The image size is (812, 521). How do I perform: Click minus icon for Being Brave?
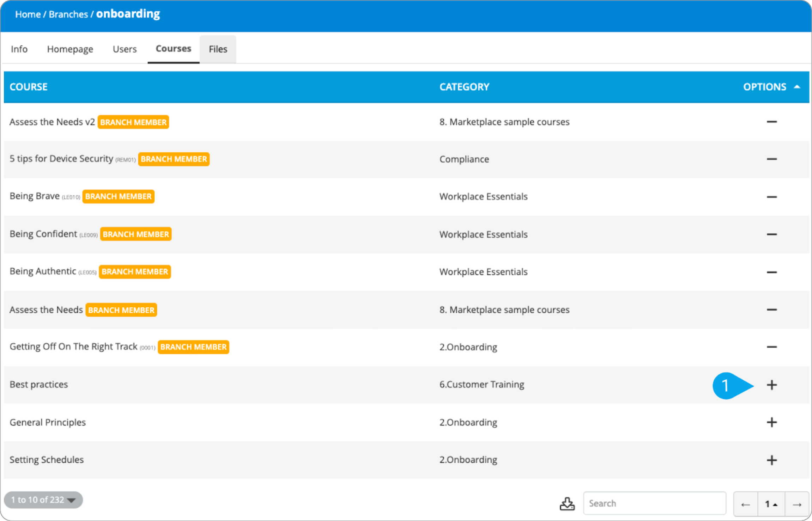[x=771, y=197]
